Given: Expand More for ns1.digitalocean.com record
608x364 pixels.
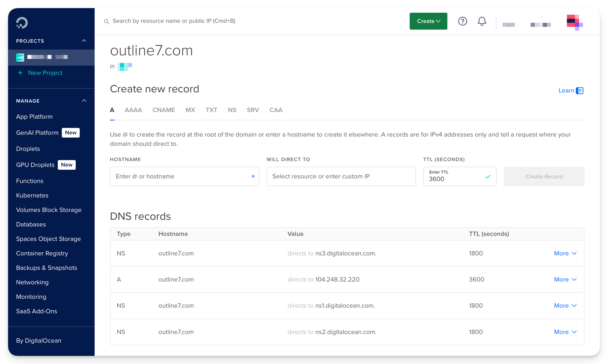Looking at the screenshot, I should pos(565,306).
